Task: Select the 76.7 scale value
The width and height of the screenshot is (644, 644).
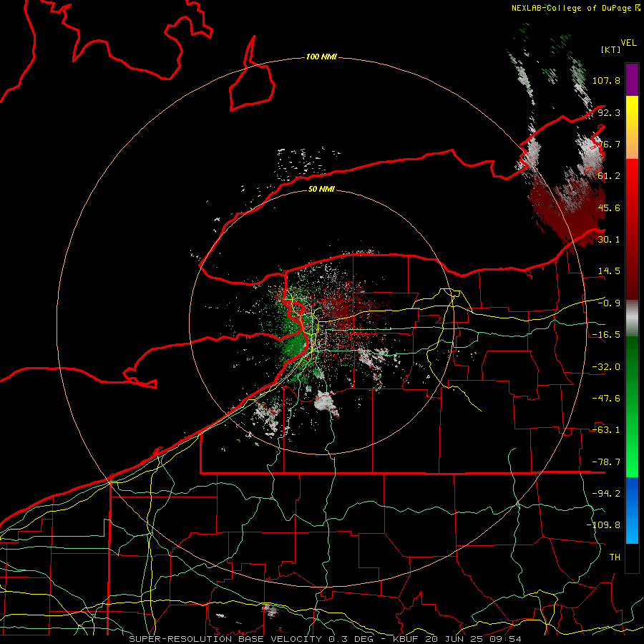Action: [609, 144]
